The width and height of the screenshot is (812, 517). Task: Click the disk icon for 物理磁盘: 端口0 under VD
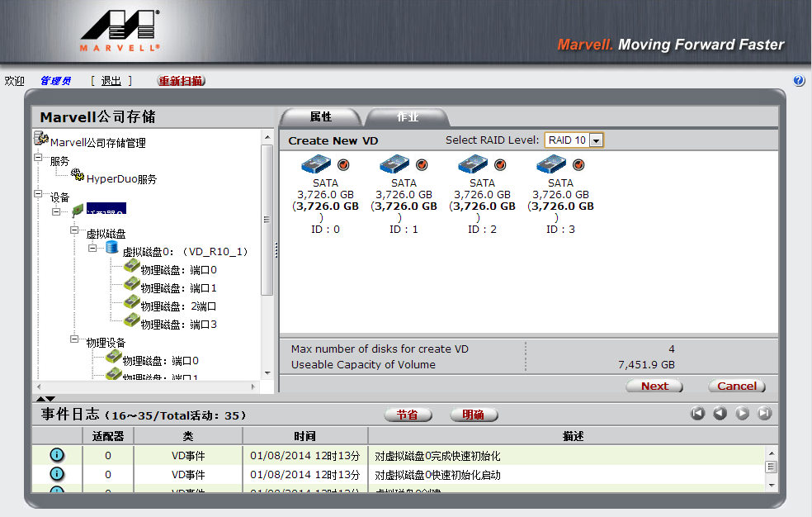131,266
